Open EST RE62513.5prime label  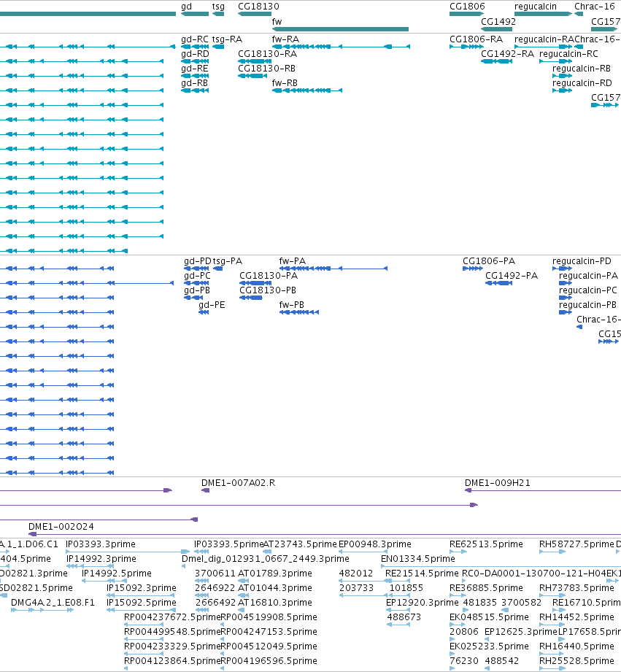pos(486,544)
